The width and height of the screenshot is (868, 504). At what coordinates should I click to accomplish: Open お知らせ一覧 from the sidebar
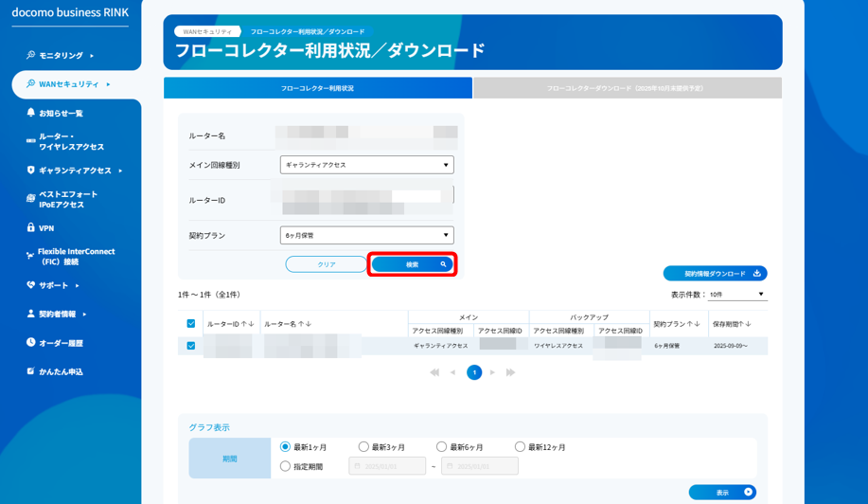click(61, 113)
